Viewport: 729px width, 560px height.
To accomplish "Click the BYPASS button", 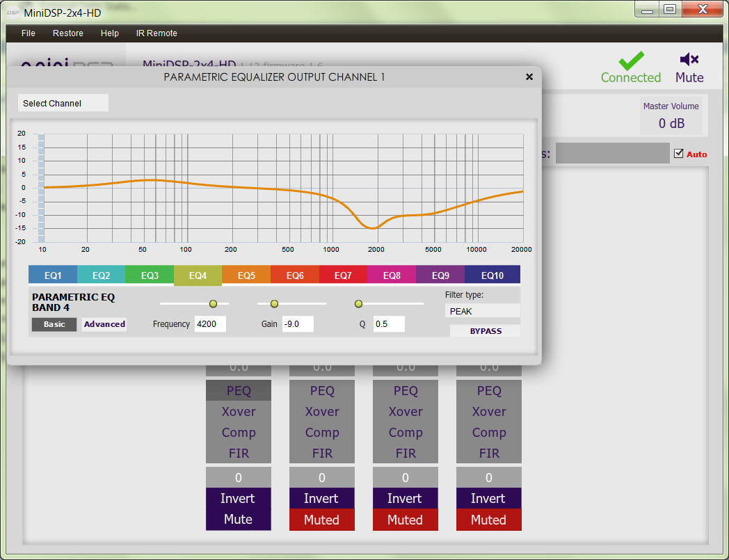I will point(486,330).
